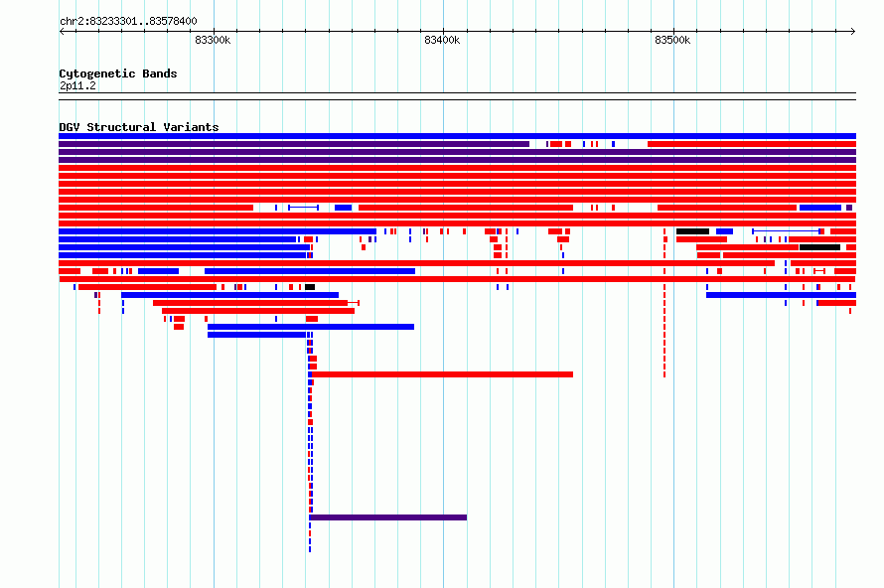Screen dimensions: 884x588
Task: Click the black variant bar near the track's right edge
Action: click(x=819, y=247)
